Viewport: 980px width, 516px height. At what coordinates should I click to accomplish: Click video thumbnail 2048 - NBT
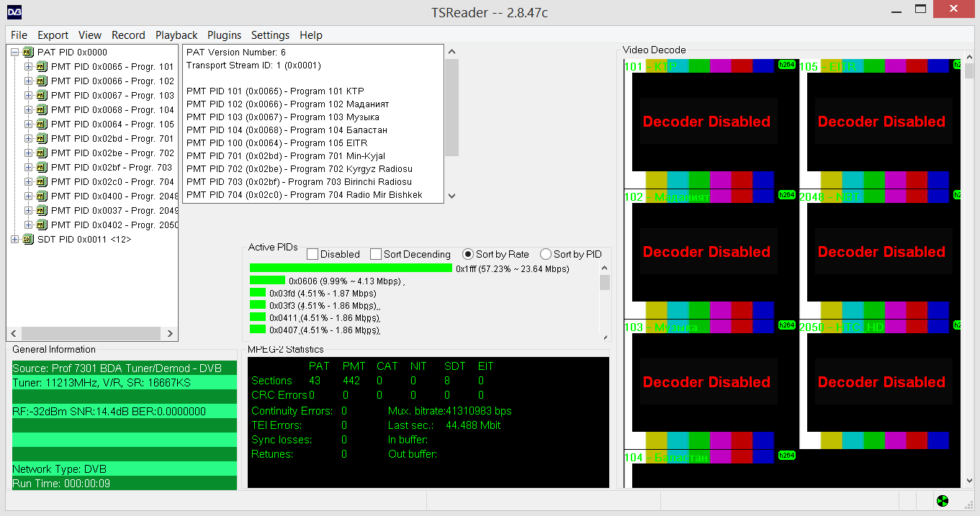880,254
